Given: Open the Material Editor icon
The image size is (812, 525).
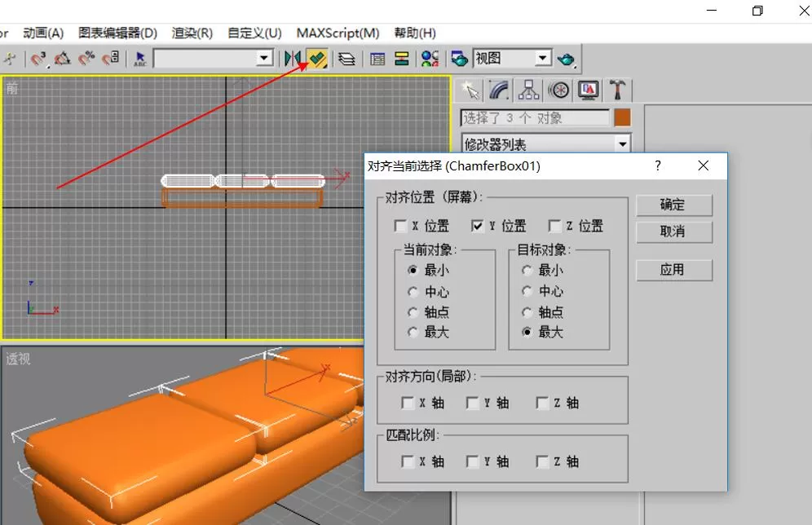Looking at the screenshot, I should click(430, 59).
